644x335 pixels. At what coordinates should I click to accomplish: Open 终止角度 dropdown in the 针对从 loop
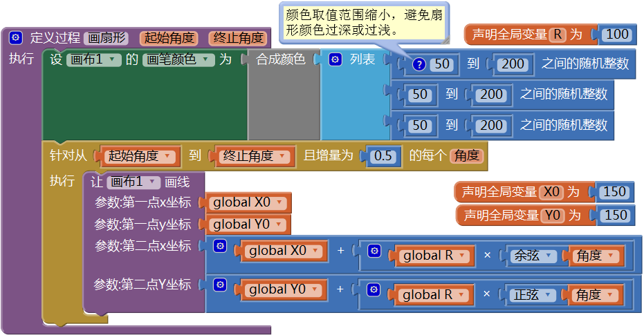[x=255, y=156]
